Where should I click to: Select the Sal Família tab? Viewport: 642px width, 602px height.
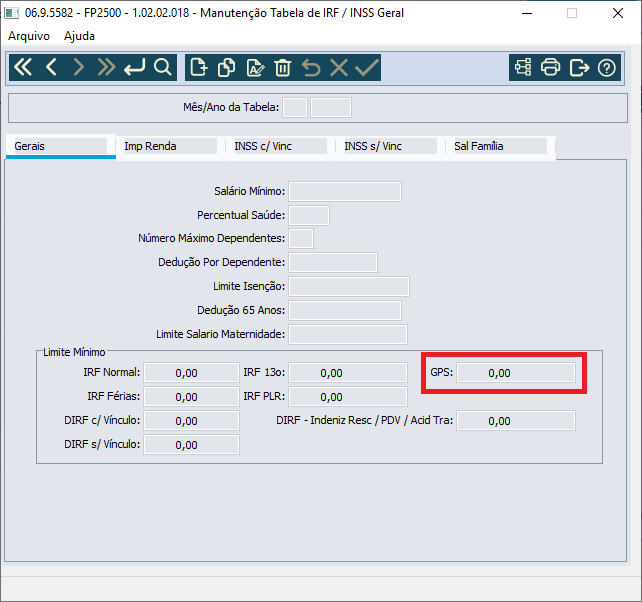(501, 146)
